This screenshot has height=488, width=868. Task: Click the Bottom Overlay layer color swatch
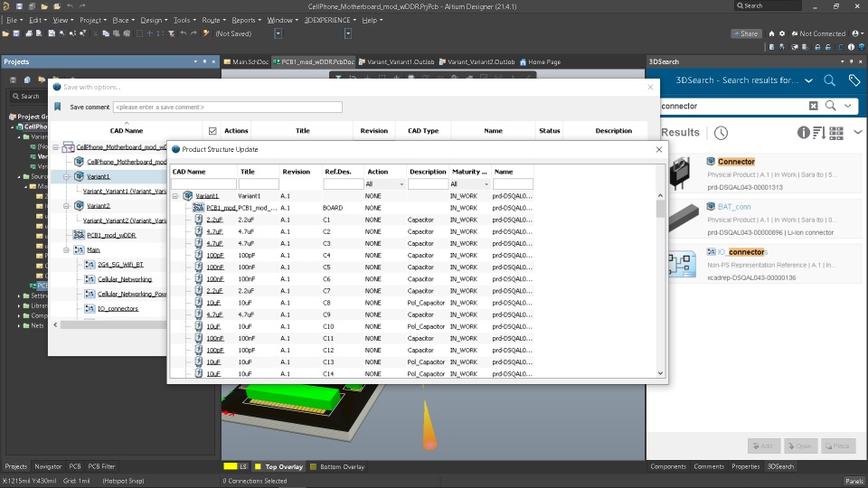[314, 466]
